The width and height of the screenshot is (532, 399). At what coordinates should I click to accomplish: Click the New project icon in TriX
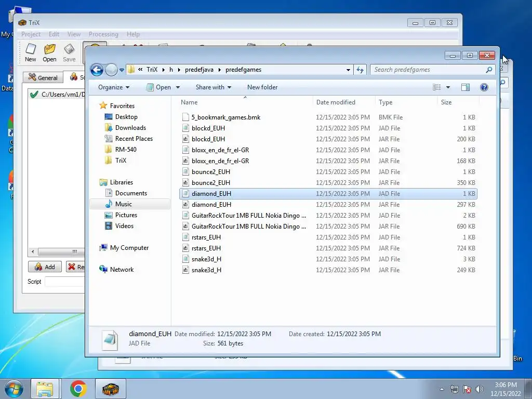click(x=31, y=52)
